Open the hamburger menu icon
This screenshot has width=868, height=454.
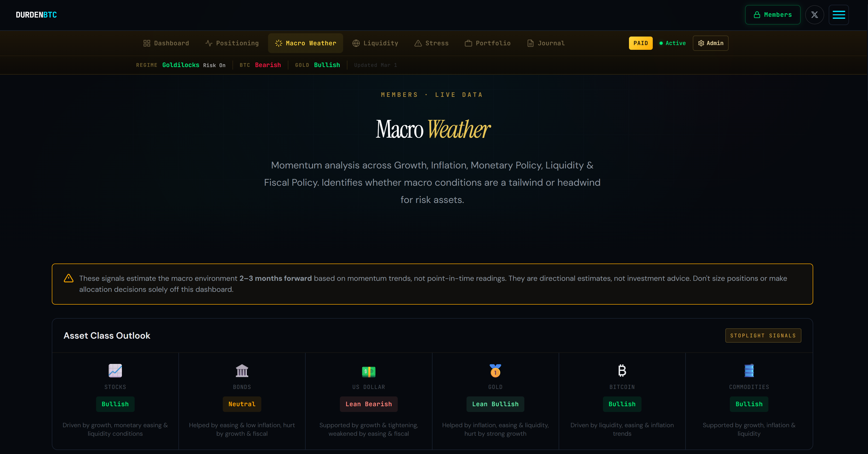tap(838, 15)
